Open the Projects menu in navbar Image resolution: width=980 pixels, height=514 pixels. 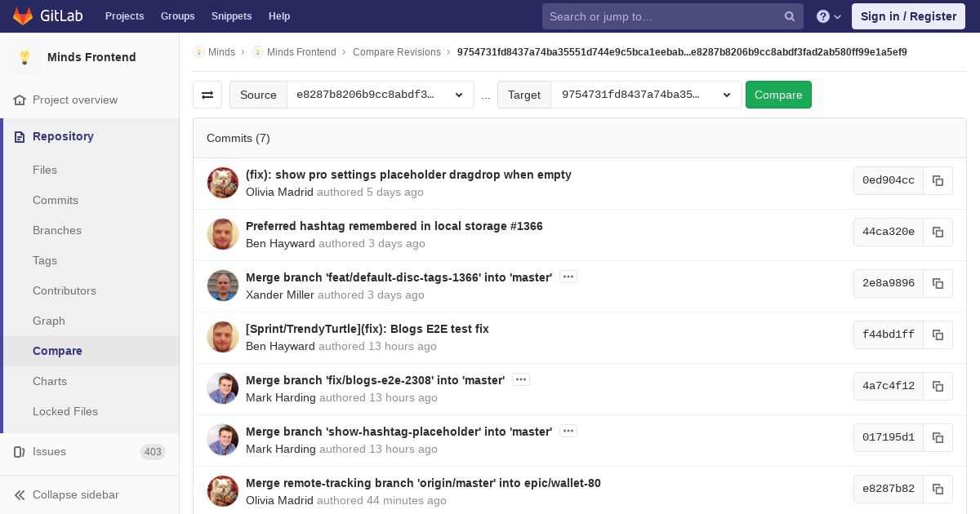pyautogui.click(x=124, y=16)
